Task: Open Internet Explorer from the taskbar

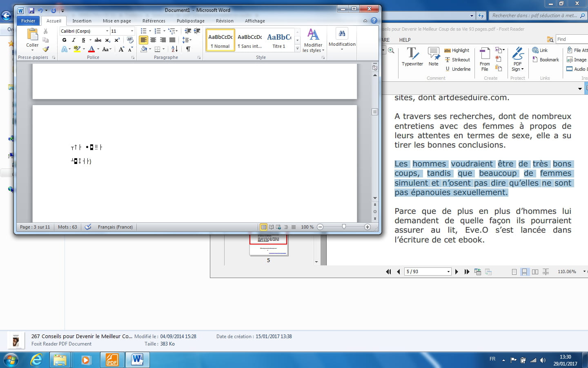Action: point(37,360)
